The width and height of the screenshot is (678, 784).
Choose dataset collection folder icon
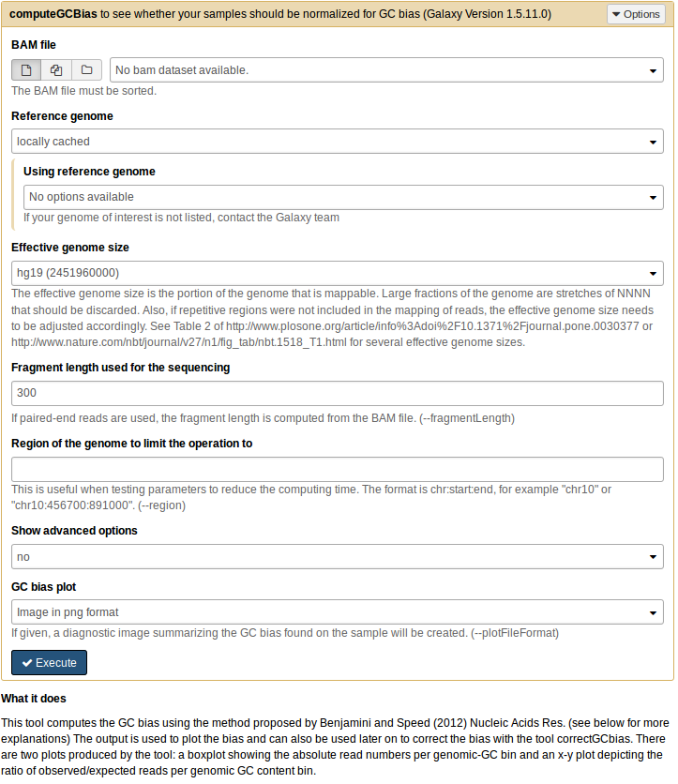pyautogui.click(x=86, y=70)
